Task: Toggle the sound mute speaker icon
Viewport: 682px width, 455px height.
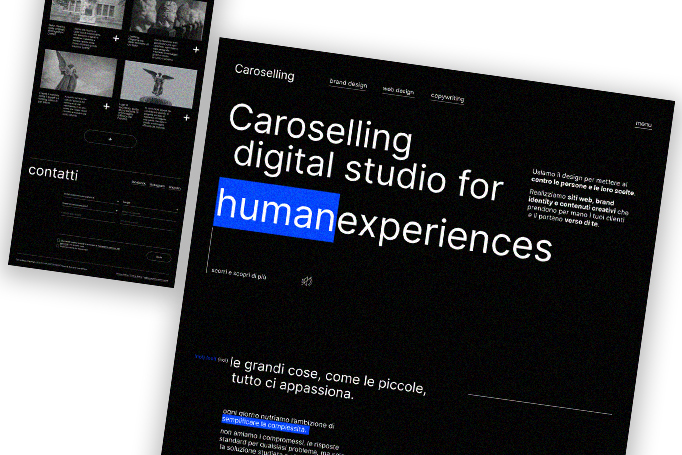Action: click(307, 281)
